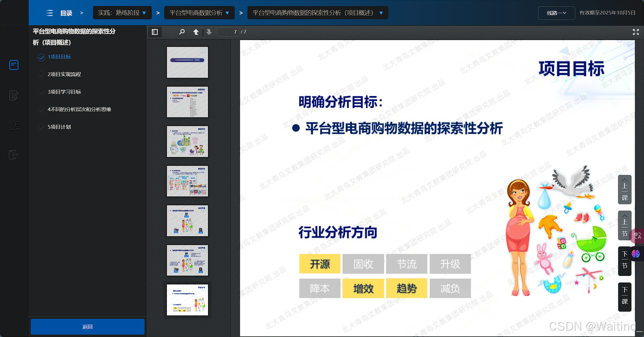Screen dimensions: 644x337
Task: Click the translate floating icon
Action: 637,236
